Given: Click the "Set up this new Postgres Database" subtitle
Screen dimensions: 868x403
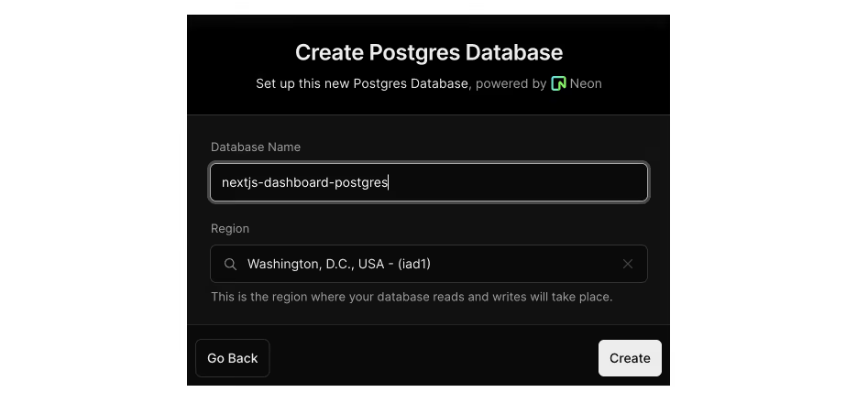Looking at the screenshot, I should (x=362, y=83).
